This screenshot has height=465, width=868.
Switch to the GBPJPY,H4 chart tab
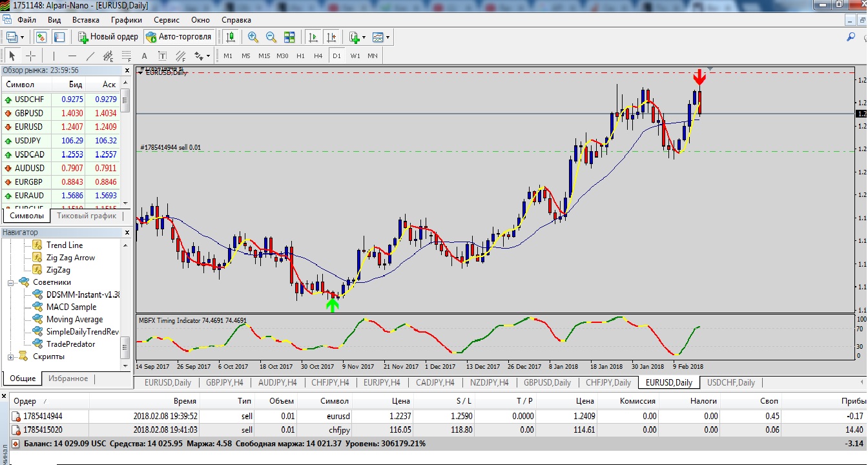click(x=224, y=382)
